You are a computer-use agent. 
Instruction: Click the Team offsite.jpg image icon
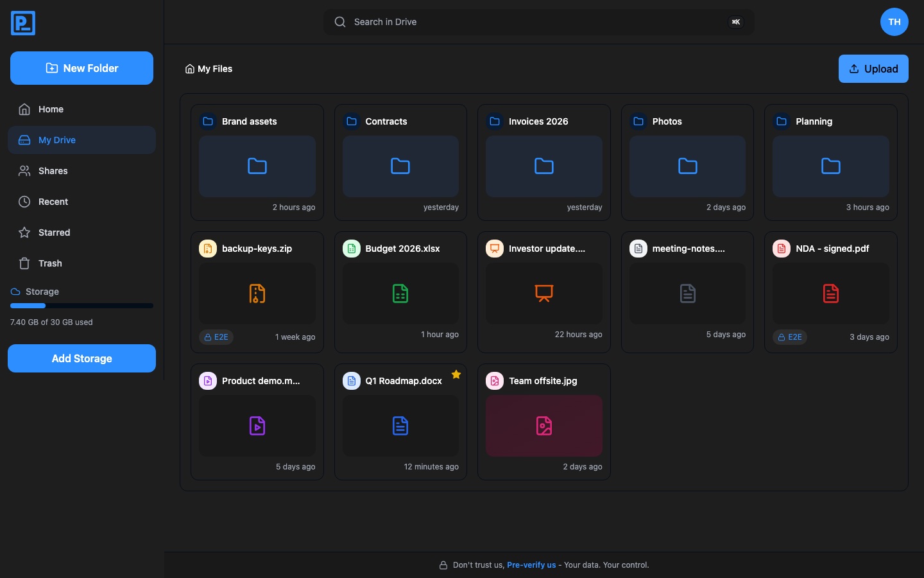544,426
